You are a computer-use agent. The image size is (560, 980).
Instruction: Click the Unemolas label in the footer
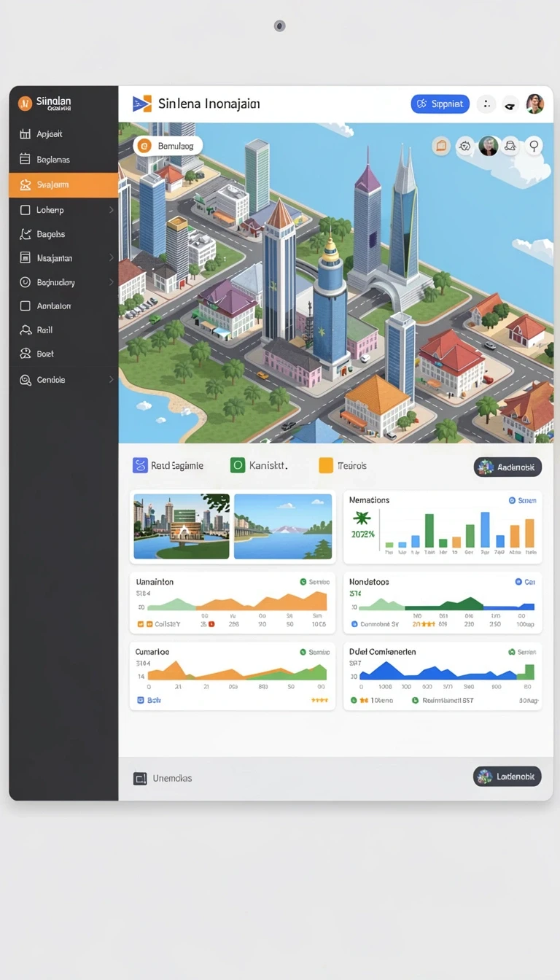pos(173,779)
